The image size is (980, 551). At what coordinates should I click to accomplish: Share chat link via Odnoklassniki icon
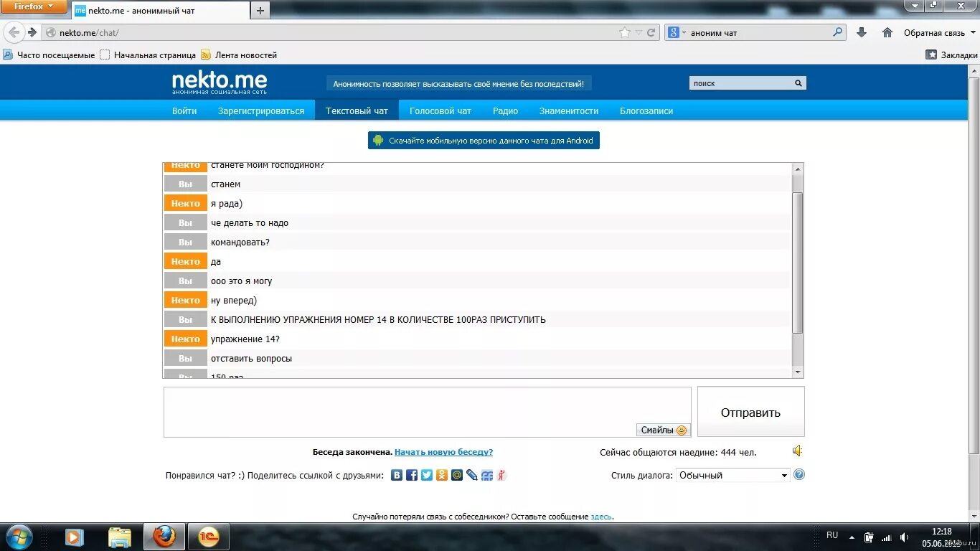point(442,475)
